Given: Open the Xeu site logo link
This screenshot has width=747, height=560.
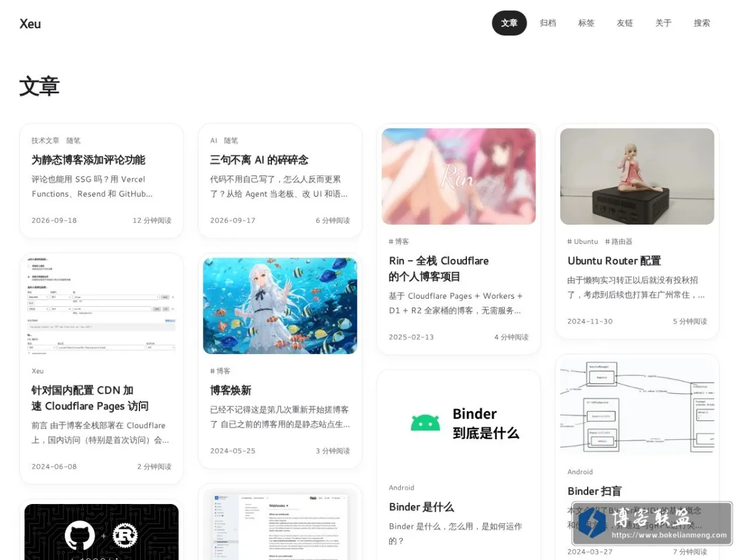Looking at the screenshot, I should [x=30, y=24].
